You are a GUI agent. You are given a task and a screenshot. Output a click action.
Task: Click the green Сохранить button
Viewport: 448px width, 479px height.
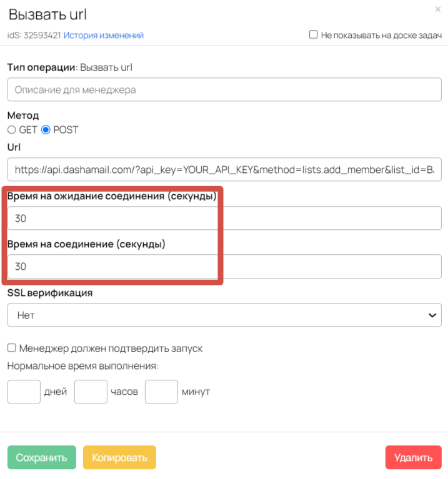(x=42, y=457)
